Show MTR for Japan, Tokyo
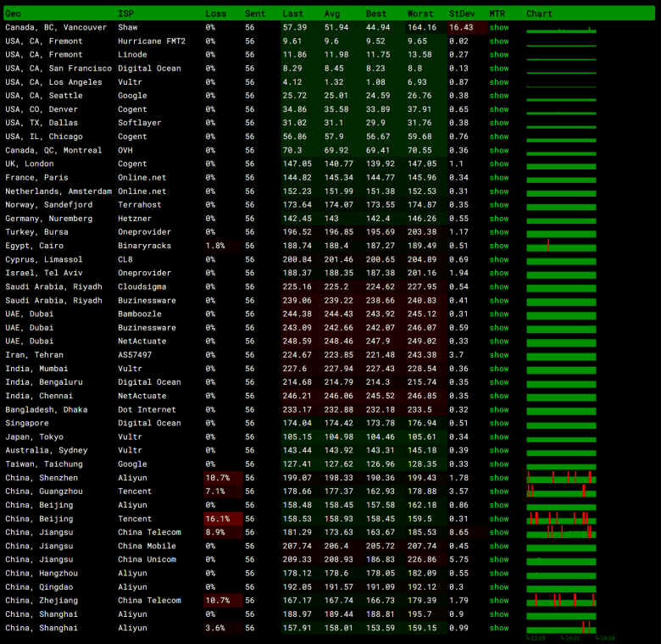 point(498,437)
